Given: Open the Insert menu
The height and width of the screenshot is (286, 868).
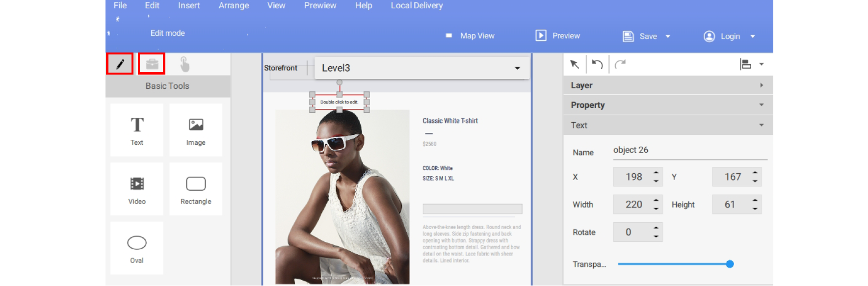Looking at the screenshot, I should [x=188, y=5].
